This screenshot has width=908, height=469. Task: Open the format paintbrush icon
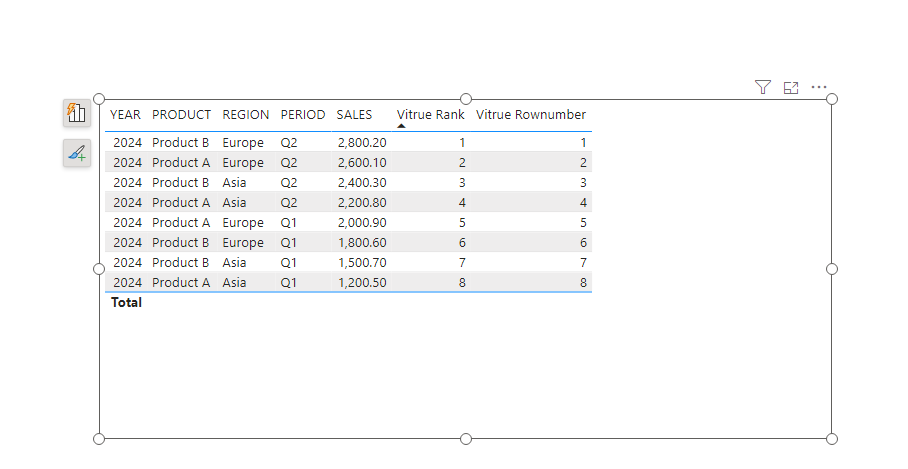click(77, 153)
